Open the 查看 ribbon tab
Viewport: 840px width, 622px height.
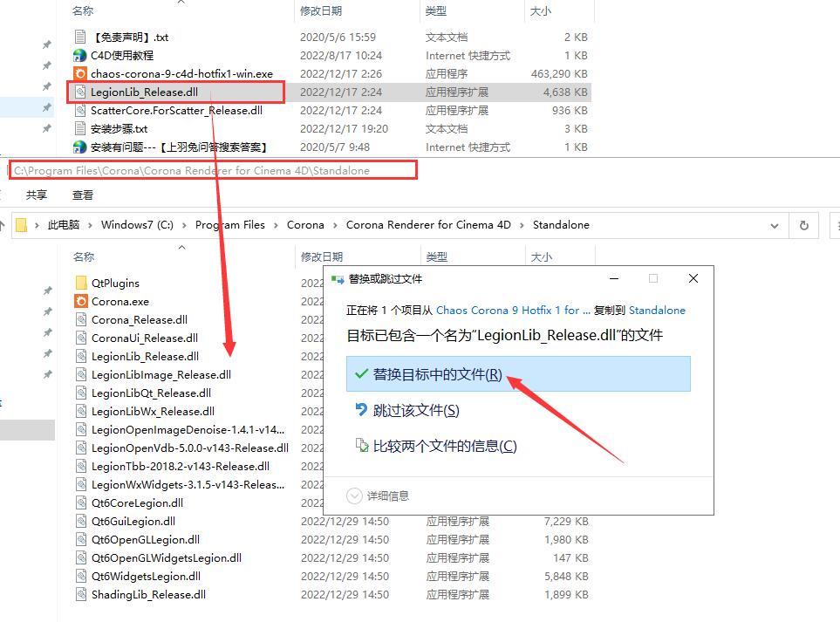tap(83, 195)
